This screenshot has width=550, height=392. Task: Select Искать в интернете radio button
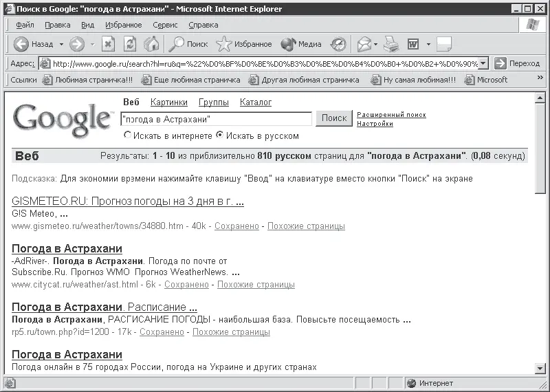click(x=128, y=135)
